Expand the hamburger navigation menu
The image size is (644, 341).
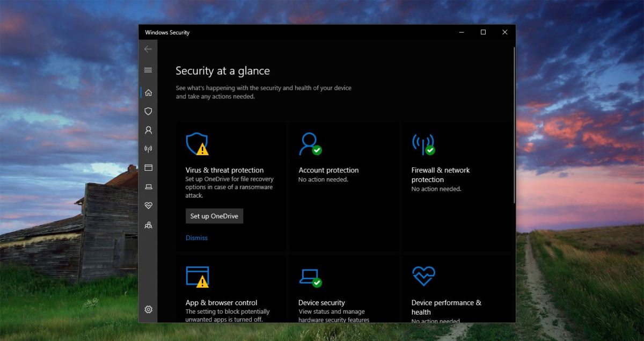[x=148, y=70]
